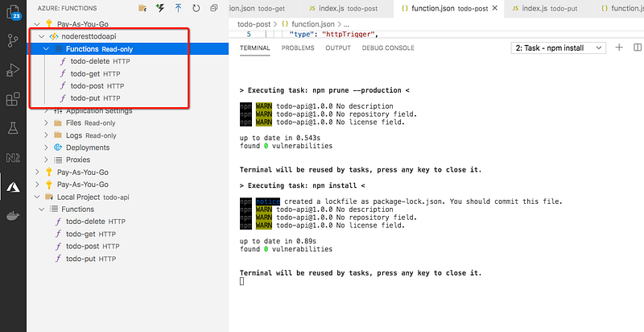The height and width of the screenshot is (332, 644).
Task: Click the Create Function lightning icon
Action: coord(160,8)
